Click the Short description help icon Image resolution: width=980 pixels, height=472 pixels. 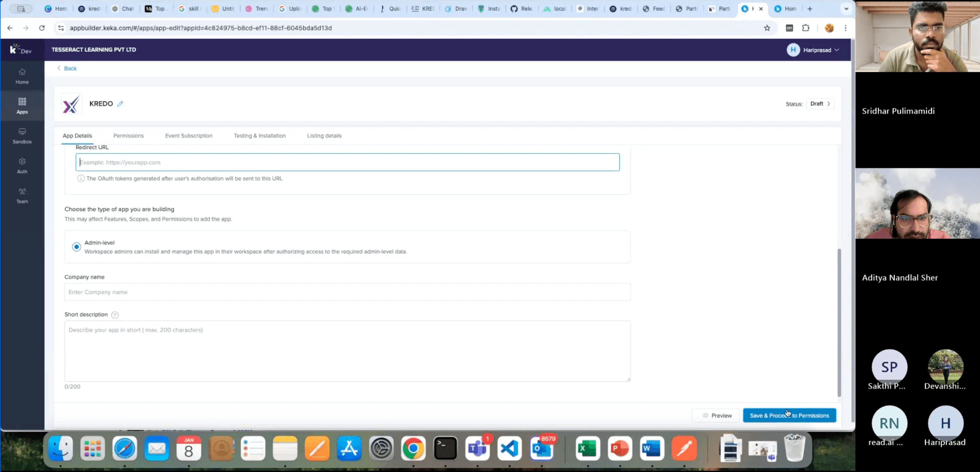pos(115,315)
